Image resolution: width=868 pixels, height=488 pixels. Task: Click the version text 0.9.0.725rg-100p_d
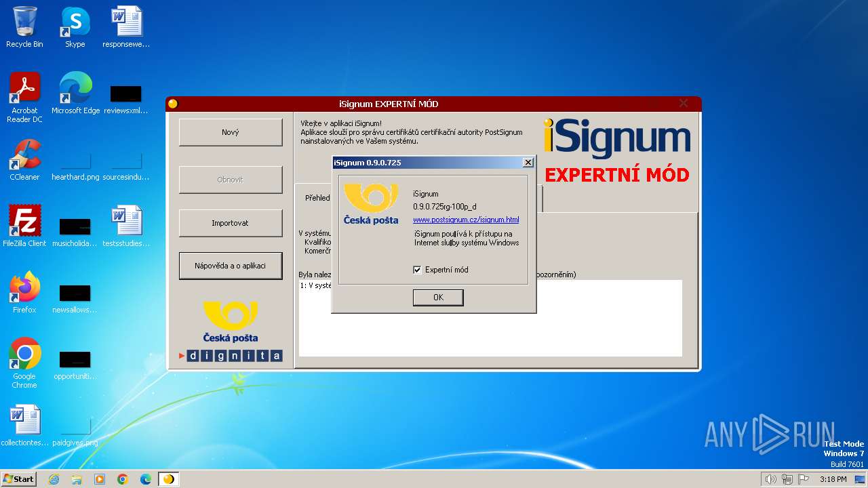coord(445,207)
